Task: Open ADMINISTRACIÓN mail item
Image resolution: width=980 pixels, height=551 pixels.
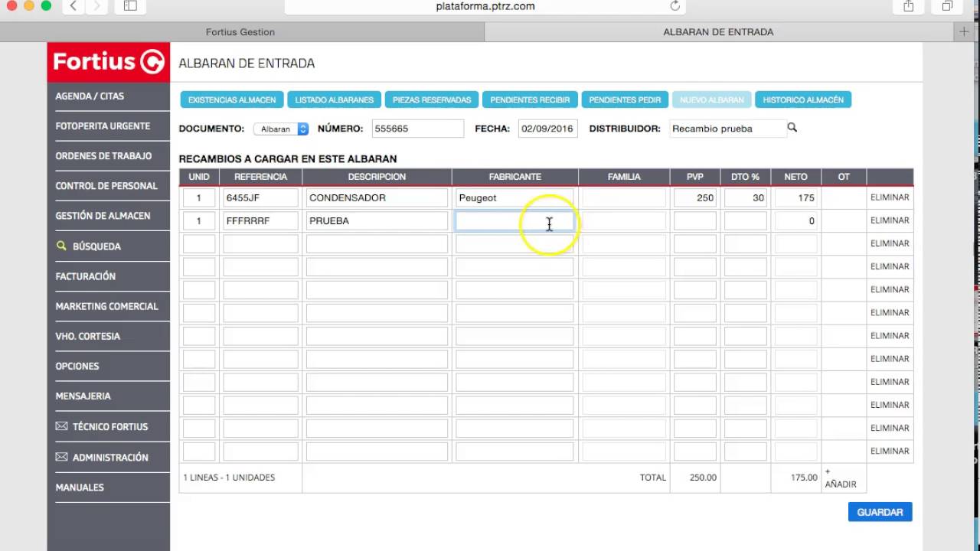Action: 109,457
